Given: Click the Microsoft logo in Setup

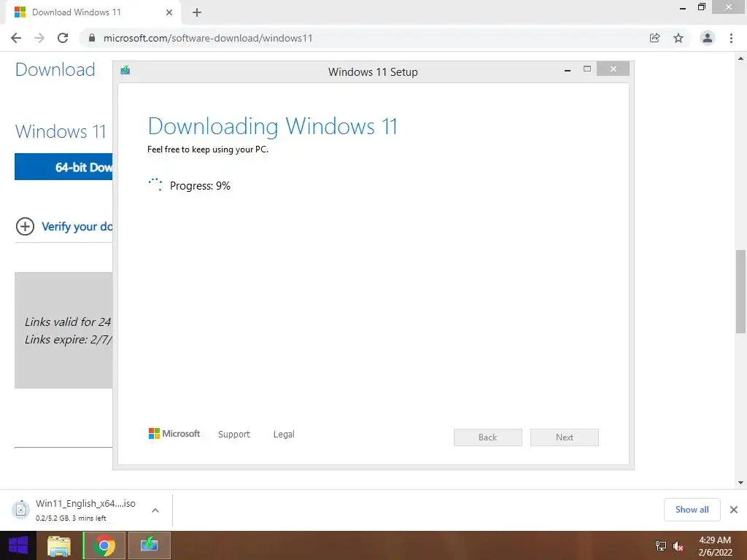Looking at the screenshot, I should pos(174,433).
